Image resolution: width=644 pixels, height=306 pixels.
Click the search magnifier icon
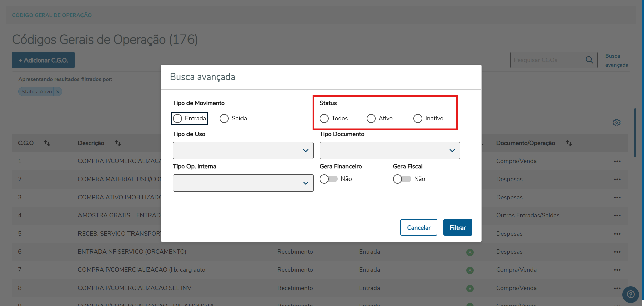point(589,60)
